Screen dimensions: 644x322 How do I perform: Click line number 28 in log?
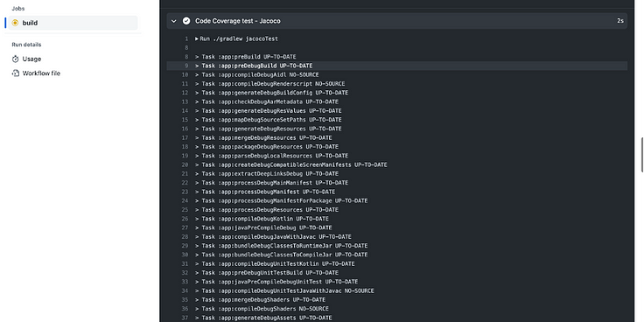tap(185, 237)
